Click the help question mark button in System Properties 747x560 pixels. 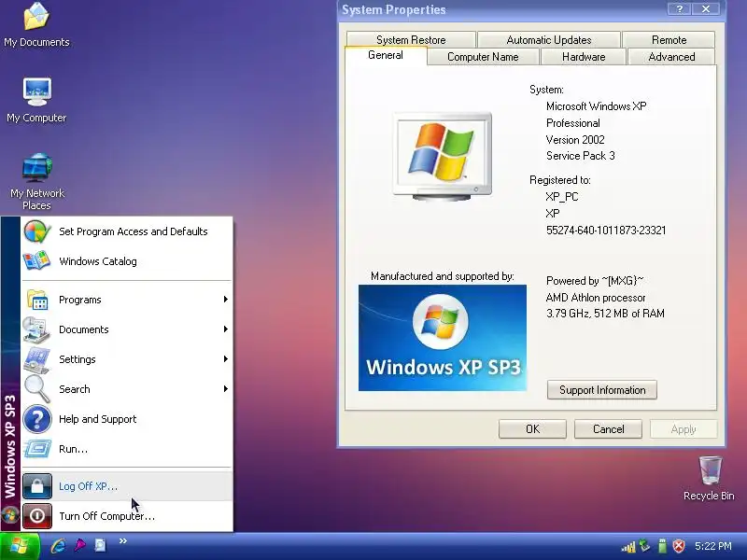click(x=680, y=9)
